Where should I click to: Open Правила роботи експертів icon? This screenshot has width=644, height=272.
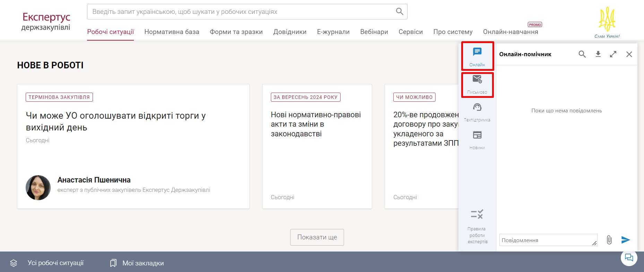click(477, 214)
